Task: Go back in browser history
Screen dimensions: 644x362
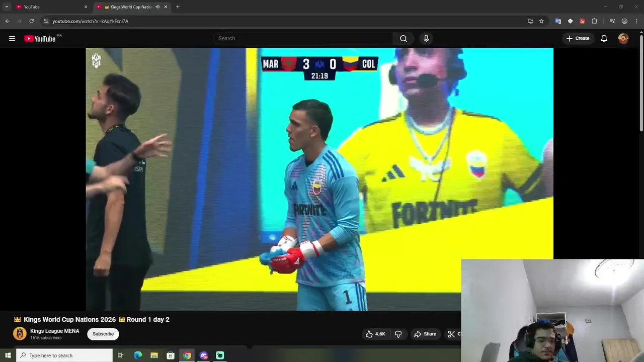Action: (7, 21)
